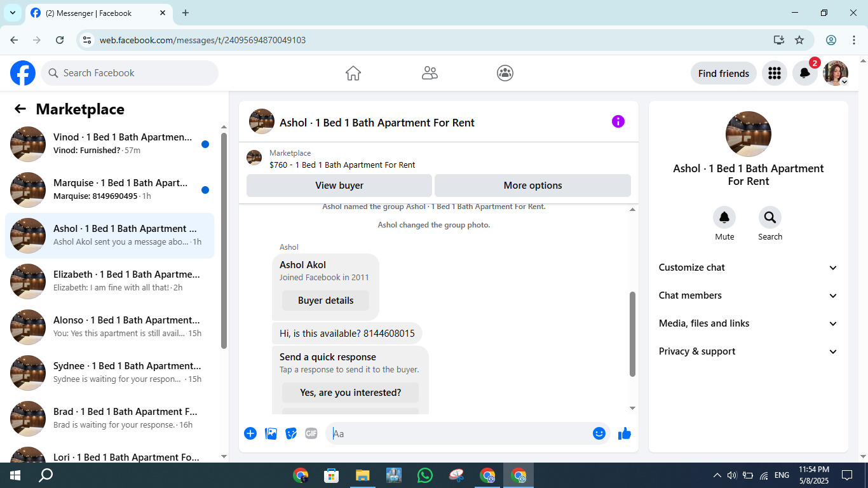
Task: Open the Groups icon in top navigation
Action: pos(505,73)
